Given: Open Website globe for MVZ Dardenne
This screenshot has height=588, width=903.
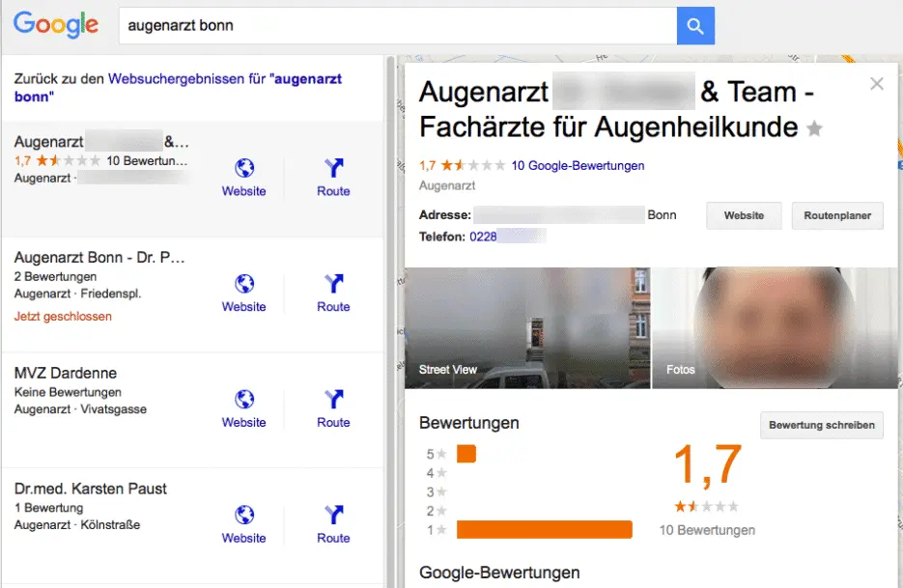Looking at the screenshot, I should (244, 399).
